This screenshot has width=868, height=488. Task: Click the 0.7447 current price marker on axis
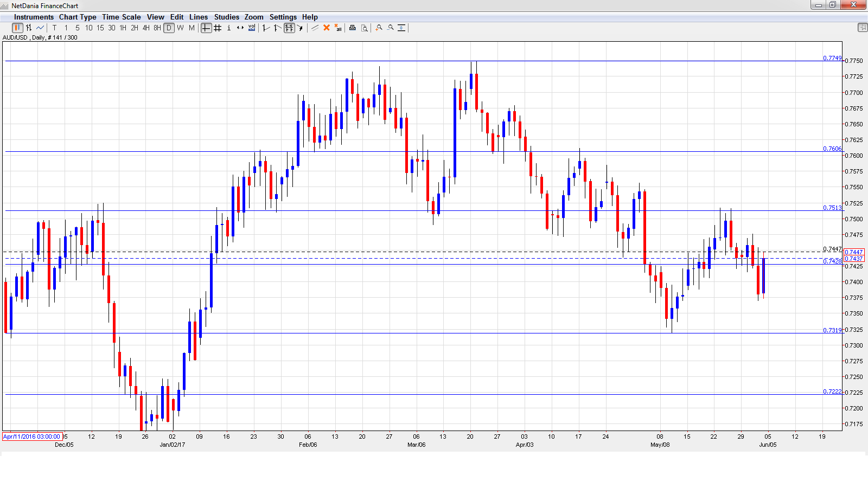coord(854,252)
